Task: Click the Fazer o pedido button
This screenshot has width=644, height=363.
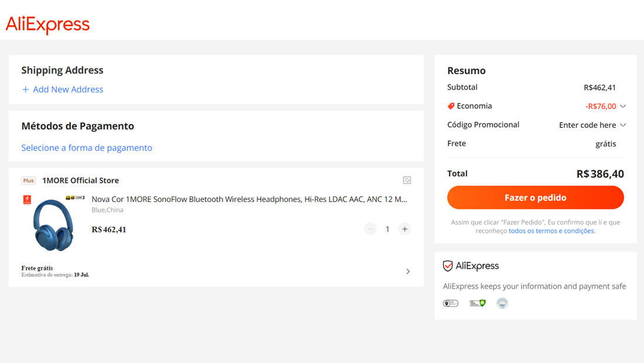Action: 536,197
